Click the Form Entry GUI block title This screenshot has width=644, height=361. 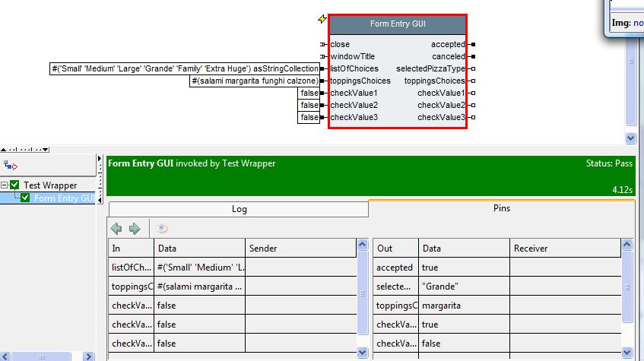pos(398,24)
